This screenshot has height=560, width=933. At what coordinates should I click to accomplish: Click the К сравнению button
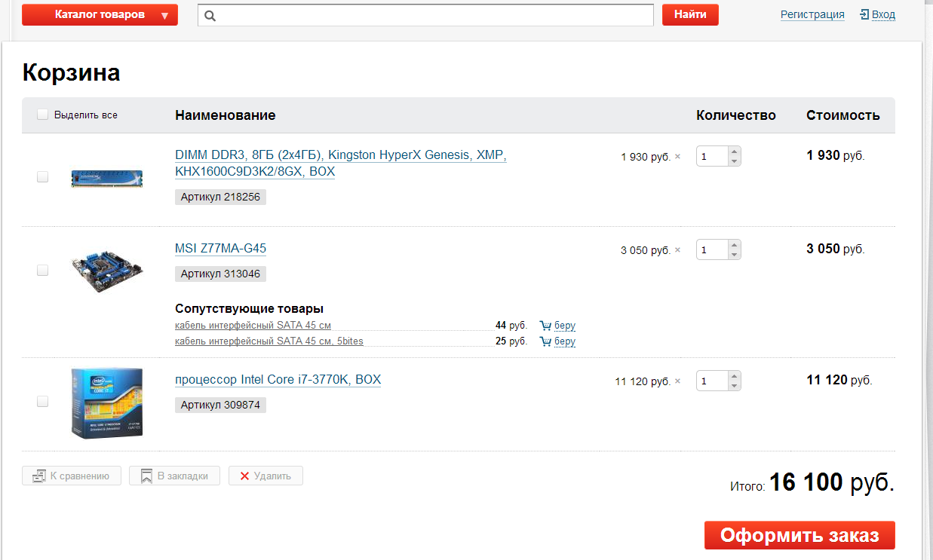(x=72, y=476)
